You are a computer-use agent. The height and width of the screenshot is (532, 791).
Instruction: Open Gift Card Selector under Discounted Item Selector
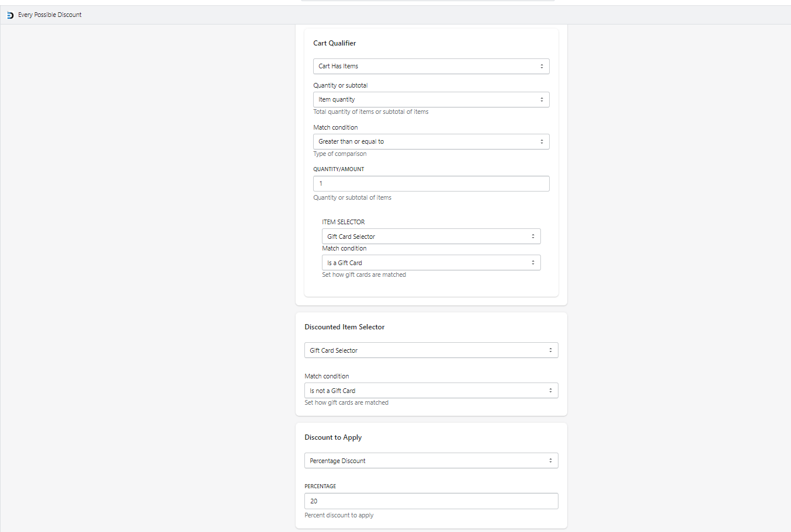click(x=431, y=350)
